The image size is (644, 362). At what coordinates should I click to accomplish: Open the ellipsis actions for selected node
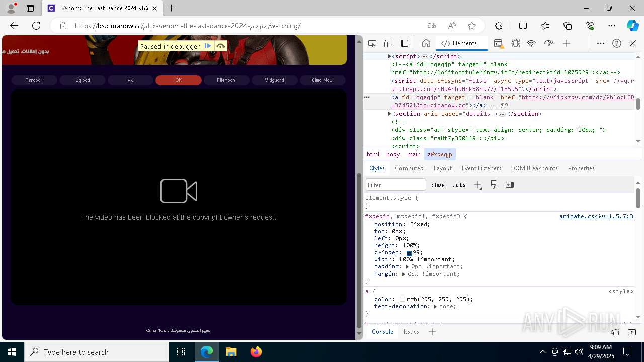point(367,97)
